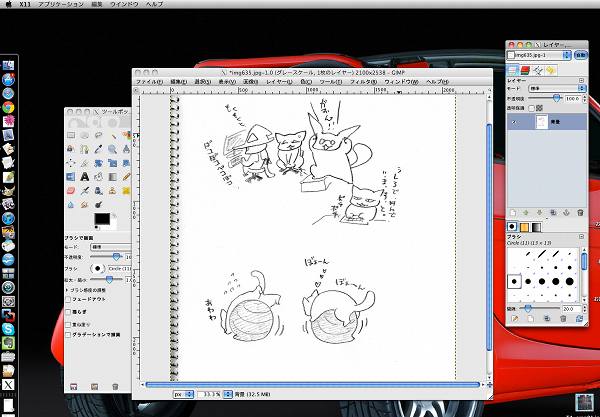Expand the brush dynamics section in tool options

(x=67, y=290)
